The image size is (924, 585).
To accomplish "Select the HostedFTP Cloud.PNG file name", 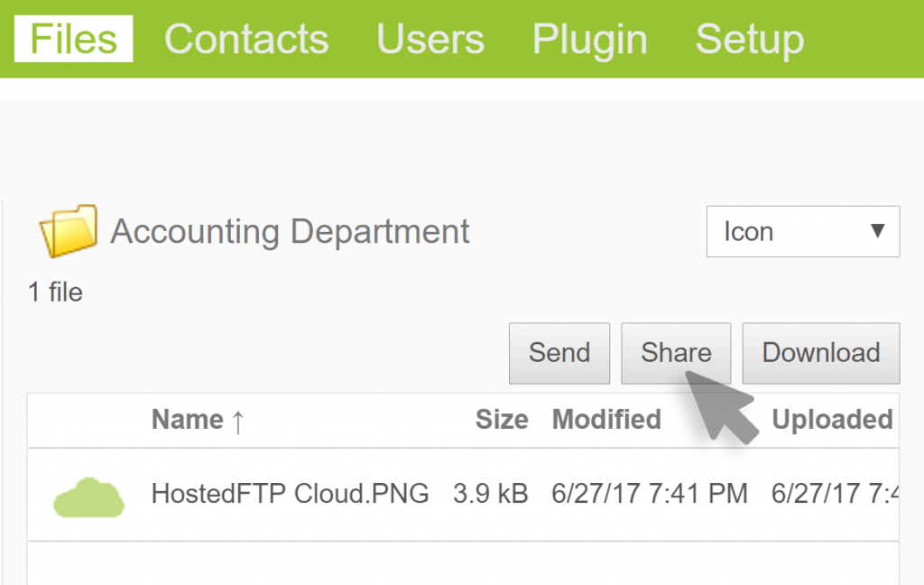I will 290,494.
